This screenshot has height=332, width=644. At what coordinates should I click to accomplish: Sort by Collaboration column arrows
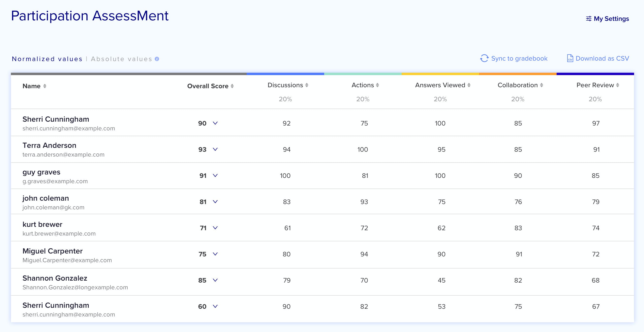pyautogui.click(x=542, y=85)
